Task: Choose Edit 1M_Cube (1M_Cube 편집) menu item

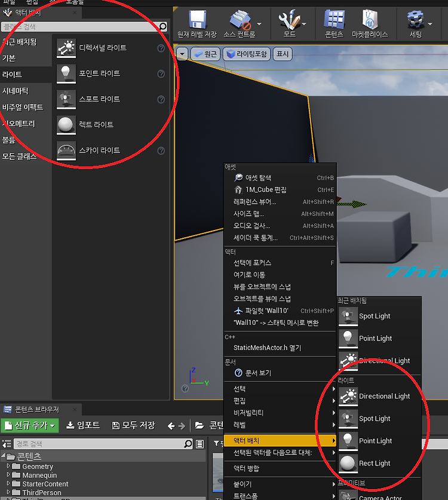Action: click(x=280, y=190)
